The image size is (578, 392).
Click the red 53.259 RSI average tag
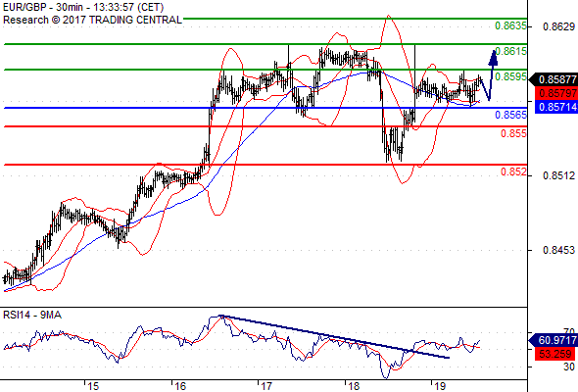(x=555, y=354)
